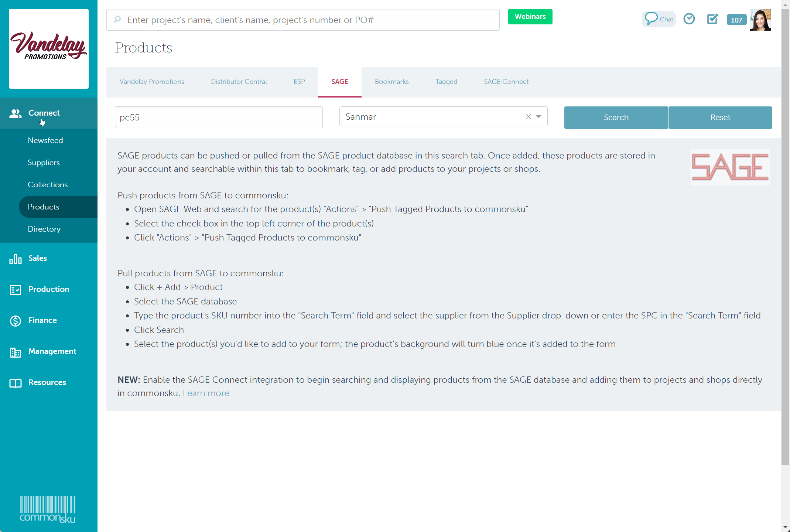790x532 pixels.
Task: Open the Chat bubble icon
Action: coord(659,19)
